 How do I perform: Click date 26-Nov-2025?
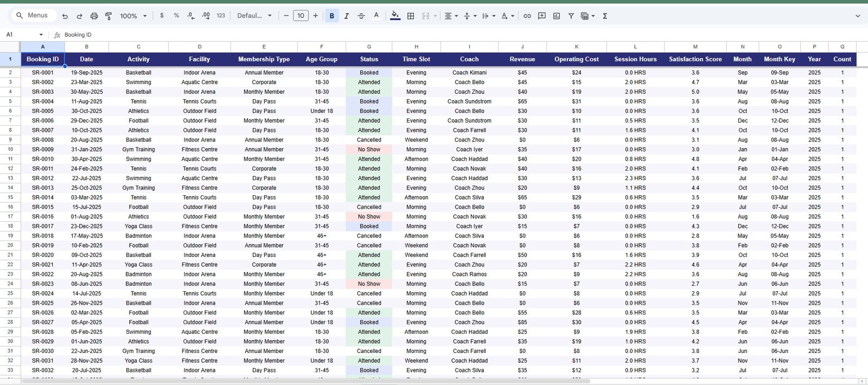point(86,303)
